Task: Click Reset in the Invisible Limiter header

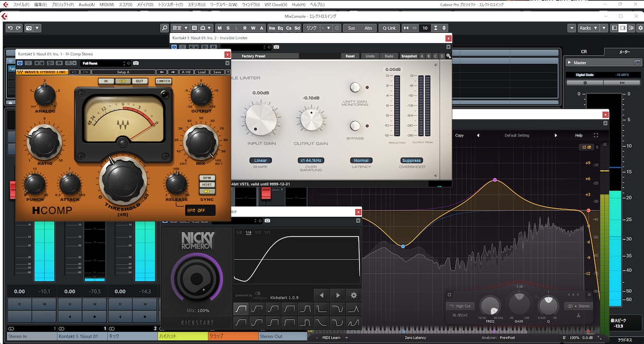Action: [x=350, y=56]
